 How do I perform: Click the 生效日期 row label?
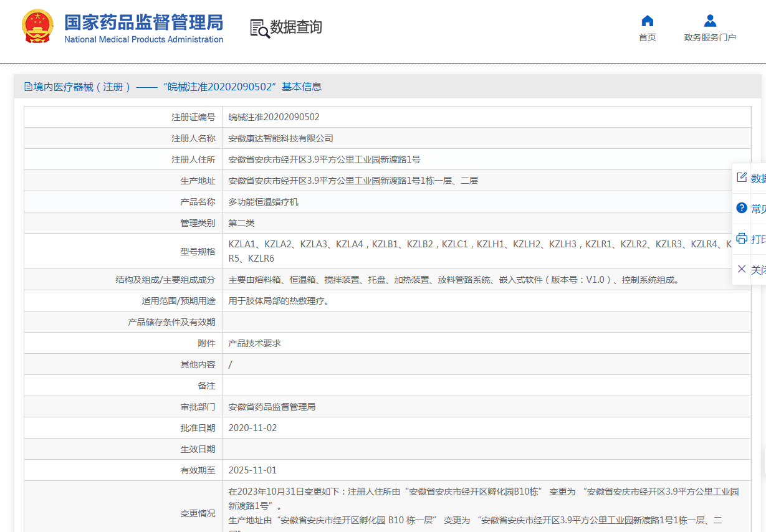coord(198,449)
